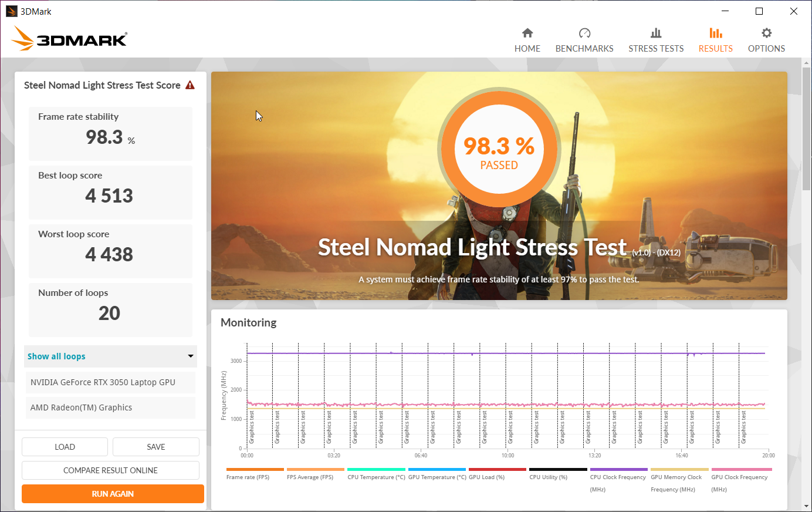The width and height of the screenshot is (812, 512).
Task: Open Benchmarks via the gauge icon
Action: pos(584,33)
